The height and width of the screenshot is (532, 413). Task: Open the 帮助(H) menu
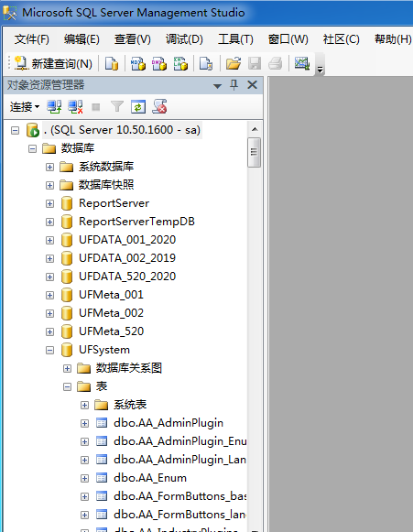click(393, 39)
